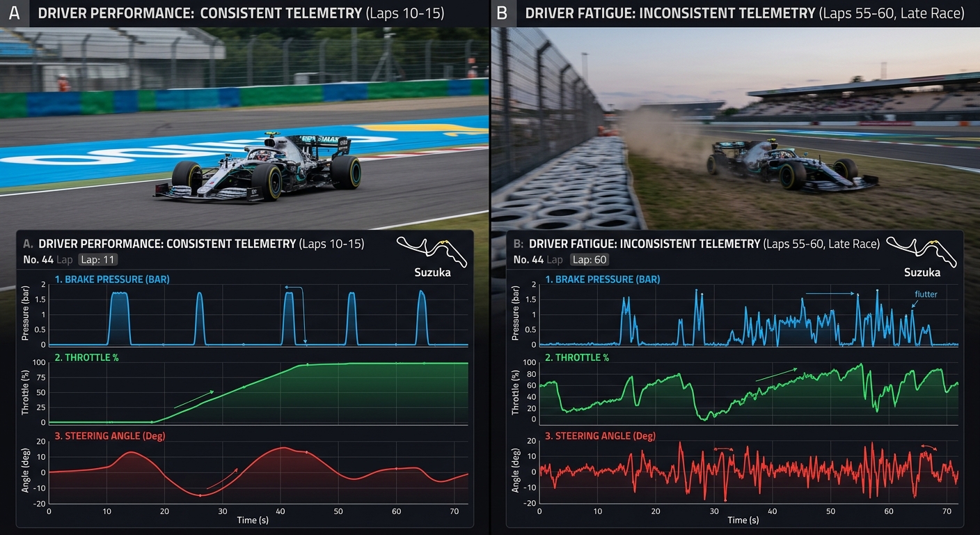Viewport: 980px width, 535px height.
Task: Click "3. STEERING ANGLE (Deg)" in the Lap 60 panel
Action: click(601, 436)
